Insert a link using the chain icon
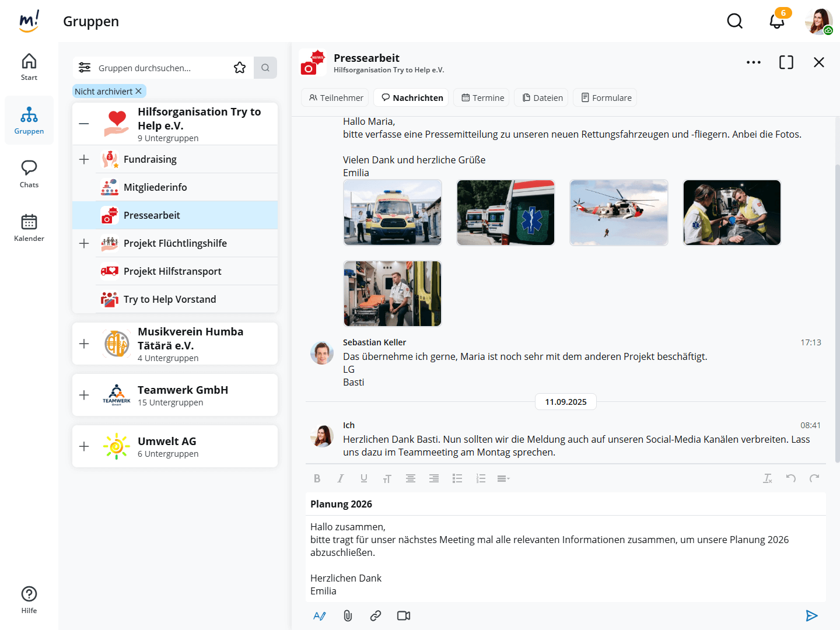Viewport: 840px width, 630px height. tap(376, 615)
